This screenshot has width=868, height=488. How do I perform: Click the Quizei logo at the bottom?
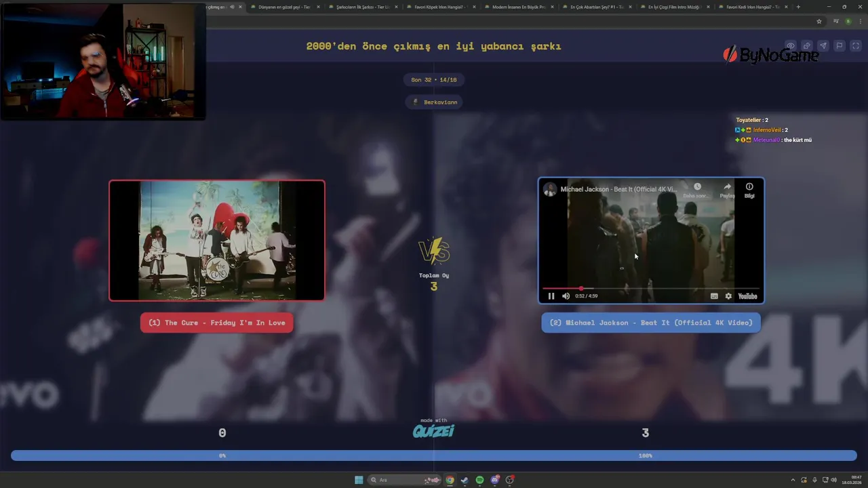(x=434, y=431)
